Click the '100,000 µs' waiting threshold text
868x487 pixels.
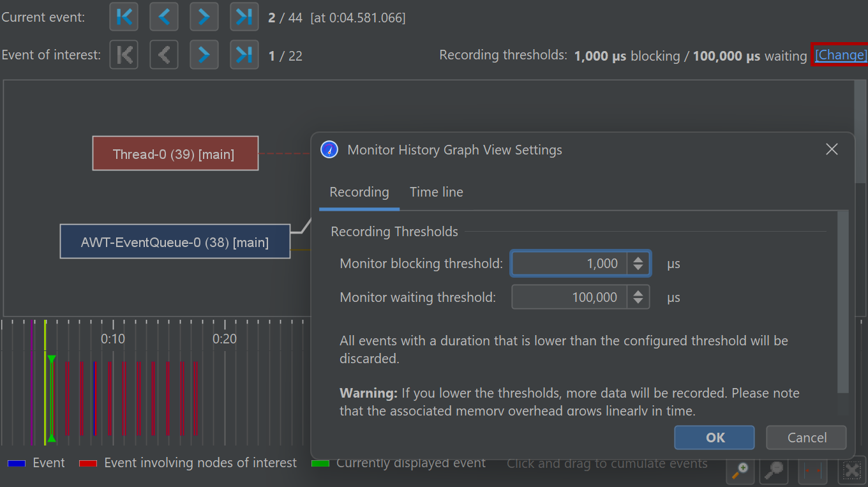[x=726, y=56]
